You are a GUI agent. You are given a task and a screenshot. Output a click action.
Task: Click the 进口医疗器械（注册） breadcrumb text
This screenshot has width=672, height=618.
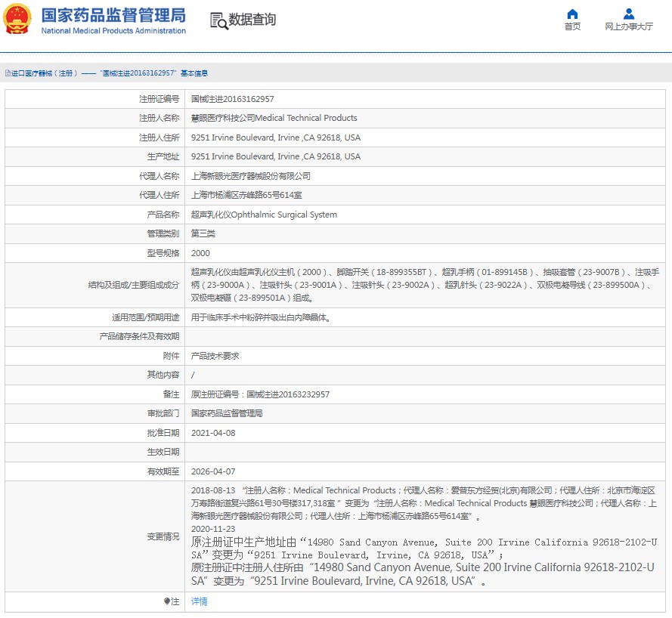pos(45,73)
